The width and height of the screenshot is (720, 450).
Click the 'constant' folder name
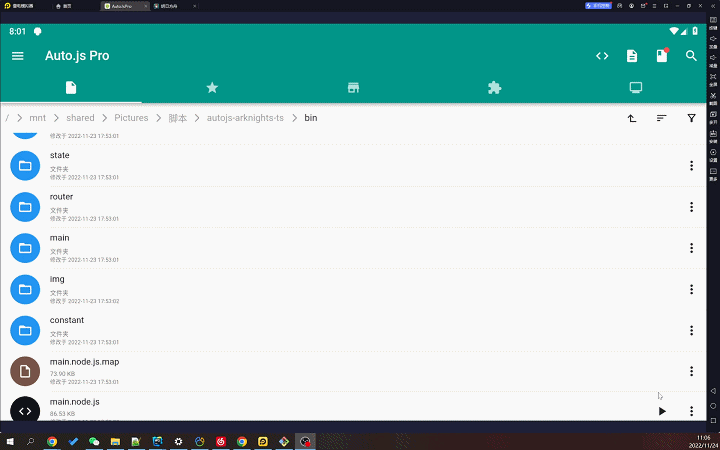click(67, 320)
